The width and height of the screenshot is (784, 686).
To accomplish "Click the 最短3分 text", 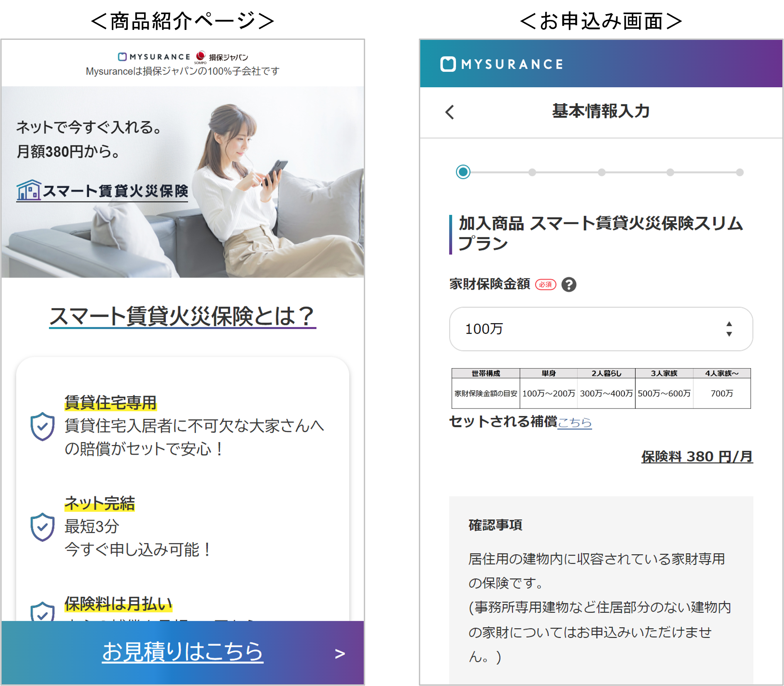I will pyautogui.click(x=92, y=526).
